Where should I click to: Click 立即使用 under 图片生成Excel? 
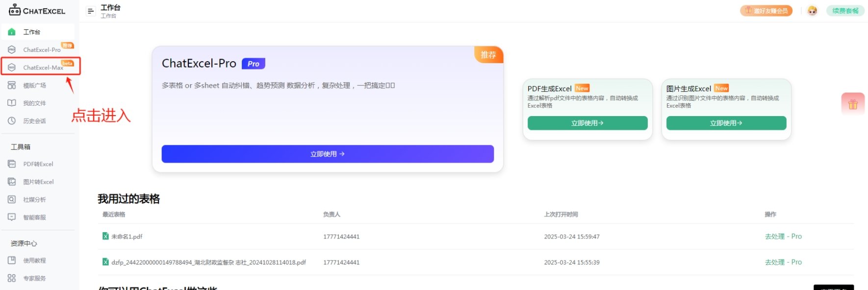726,123
